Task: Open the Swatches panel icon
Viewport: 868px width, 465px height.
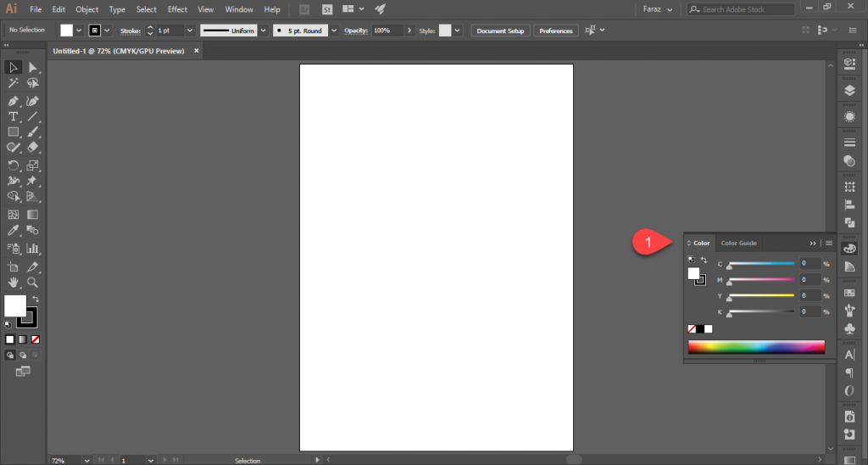Action: [849, 293]
